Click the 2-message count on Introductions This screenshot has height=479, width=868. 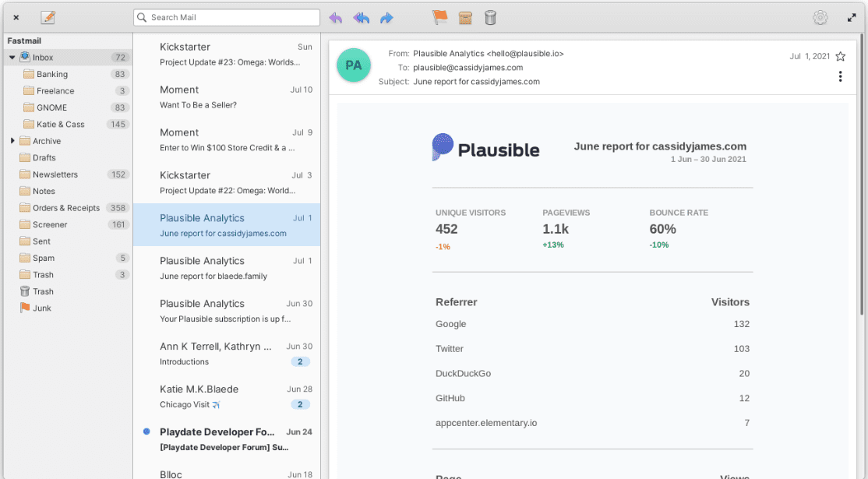(300, 361)
